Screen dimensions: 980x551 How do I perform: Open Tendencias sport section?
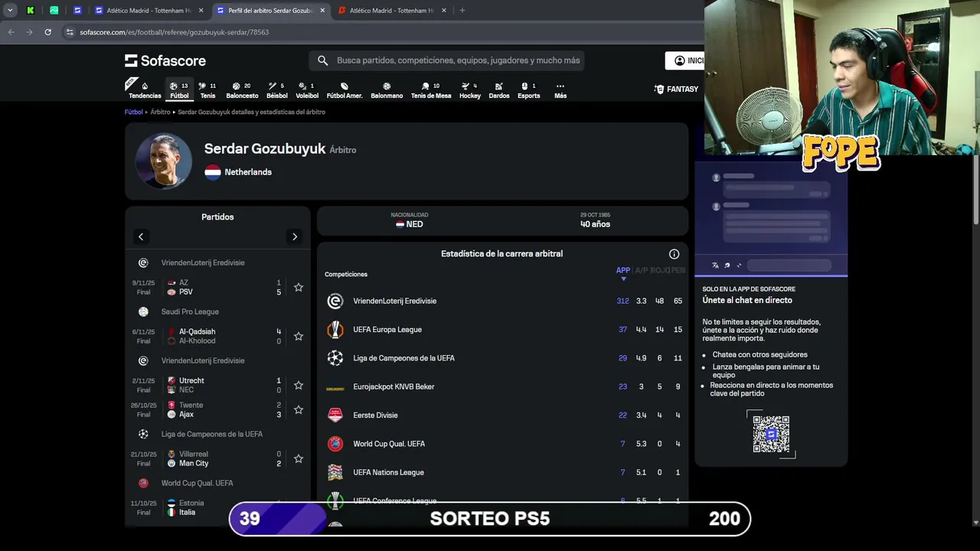pyautogui.click(x=145, y=90)
